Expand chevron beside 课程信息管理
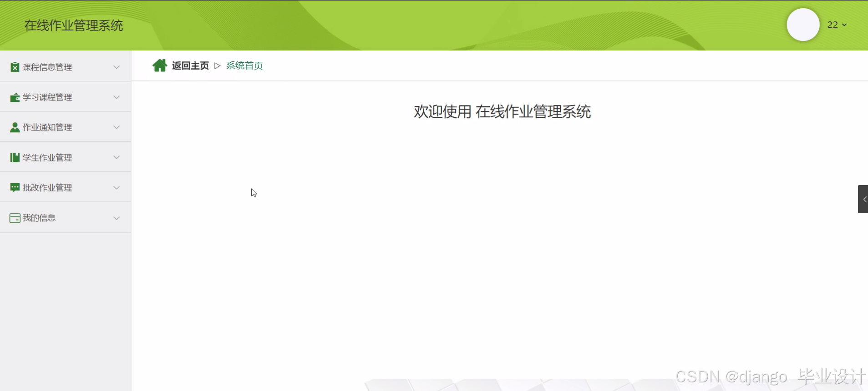The width and height of the screenshot is (868, 391). click(117, 67)
